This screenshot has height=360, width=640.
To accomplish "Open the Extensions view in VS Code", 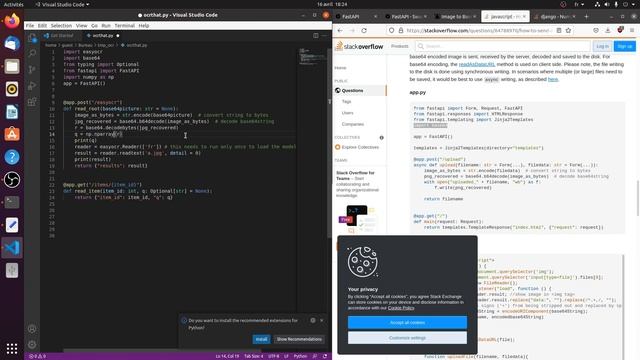I will 32,102.
